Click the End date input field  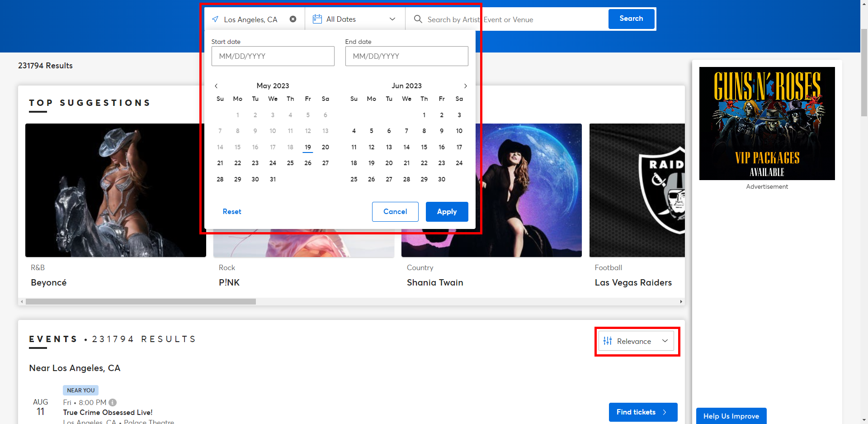(407, 56)
